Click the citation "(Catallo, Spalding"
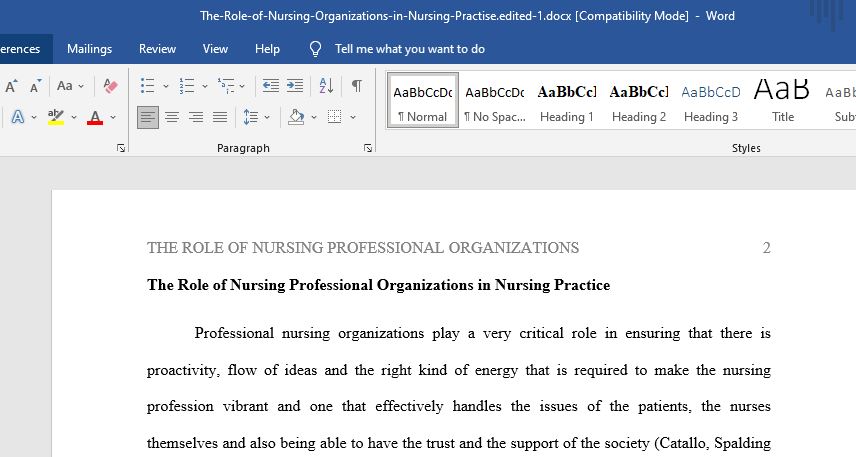The width and height of the screenshot is (856, 457). (x=712, y=443)
